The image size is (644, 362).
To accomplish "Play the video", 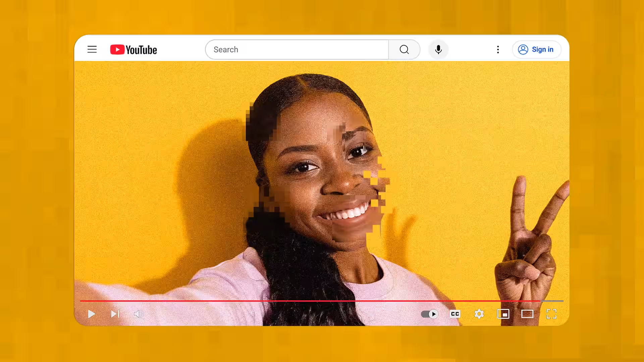I will click(x=91, y=314).
